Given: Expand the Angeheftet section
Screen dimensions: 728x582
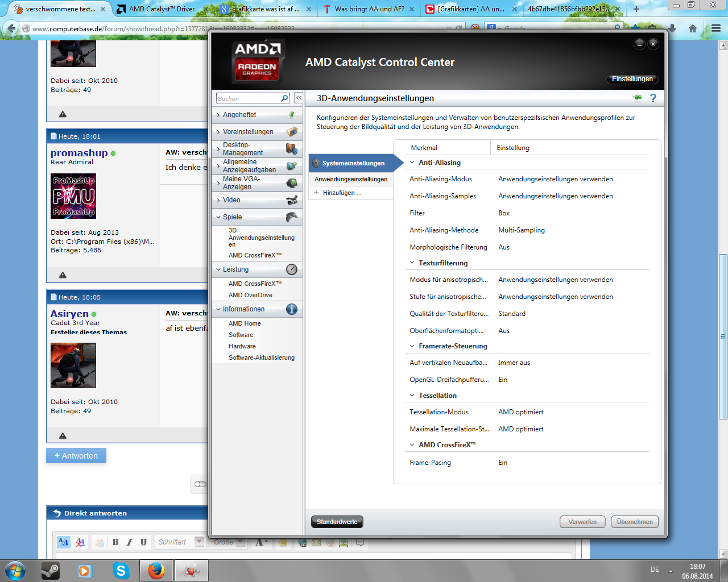Looking at the screenshot, I should pos(218,115).
